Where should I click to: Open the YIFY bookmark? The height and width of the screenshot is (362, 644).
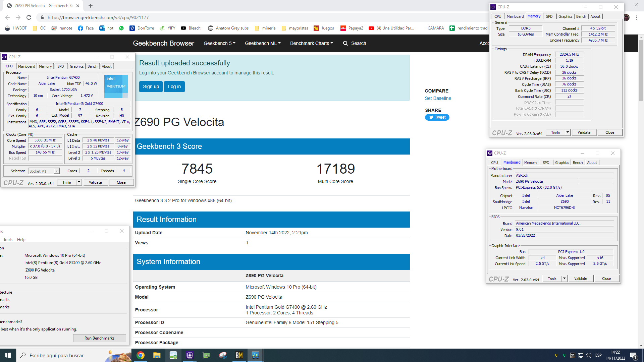pos(167,28)
